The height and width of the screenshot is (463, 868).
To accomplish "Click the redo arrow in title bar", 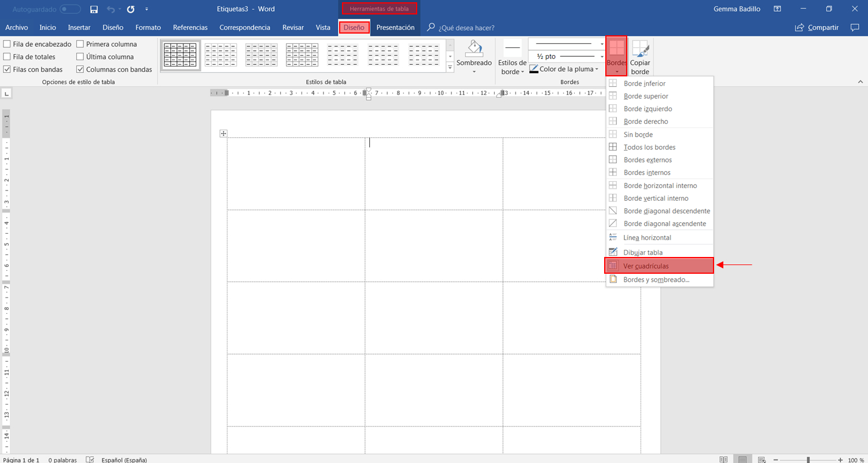I will (x=131, y=9).
